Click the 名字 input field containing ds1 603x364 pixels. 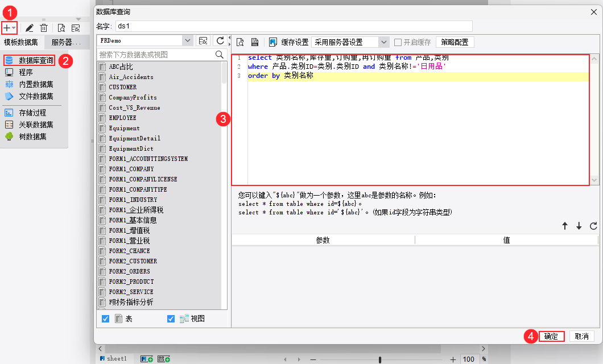[x=294, y=26]
